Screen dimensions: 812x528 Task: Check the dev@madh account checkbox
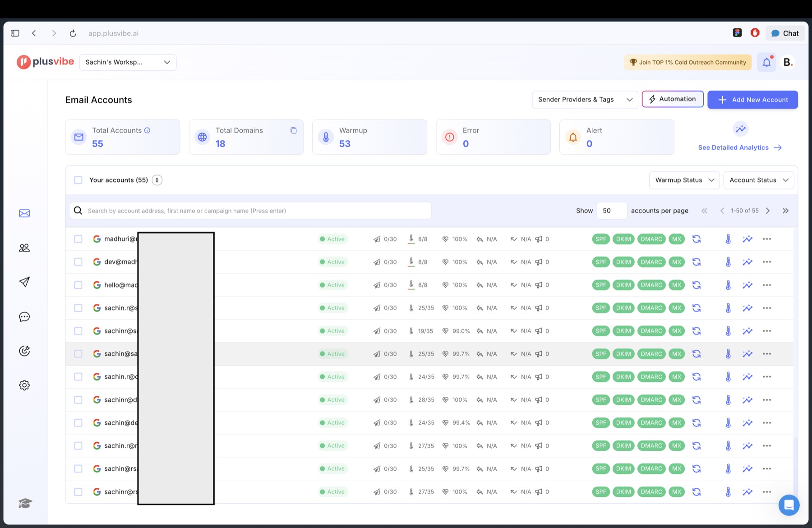click(78, 262)
